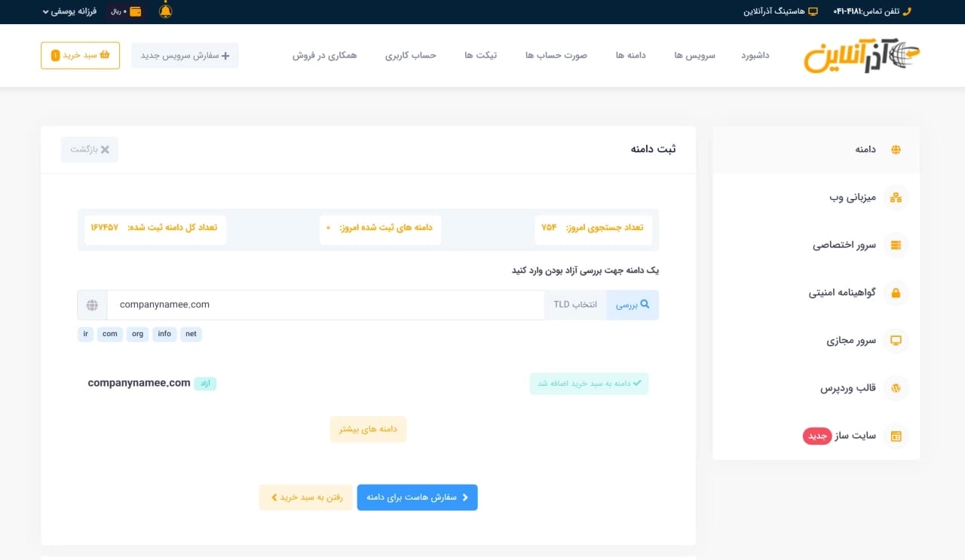The height and width of the screenshot is (560, 965).
Task: Select the دامنه globe icon in sidebar
Action: [896, 149]
